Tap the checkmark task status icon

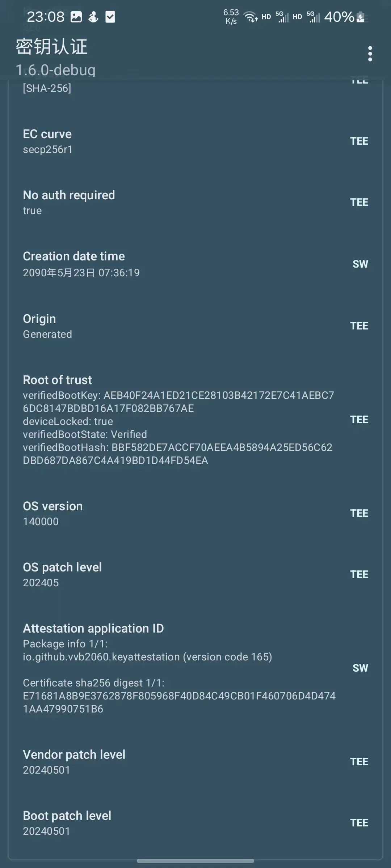tap(110, 17)
